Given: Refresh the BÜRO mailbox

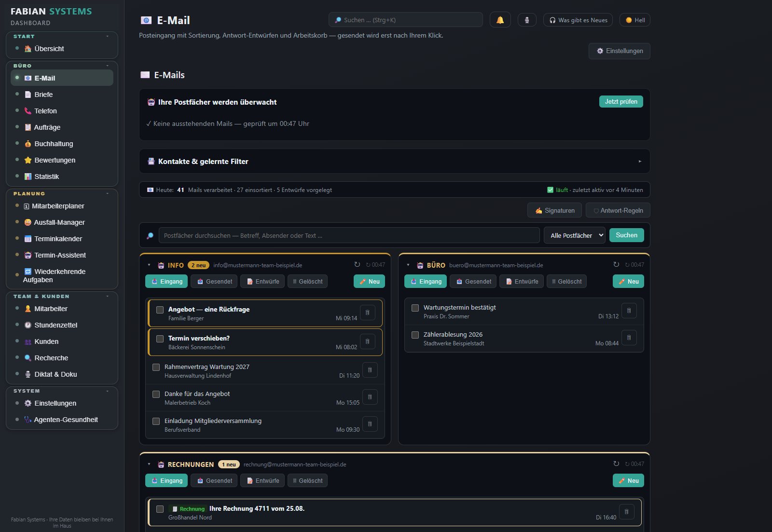Looking at the screenshot, I should tap(616, 264).
